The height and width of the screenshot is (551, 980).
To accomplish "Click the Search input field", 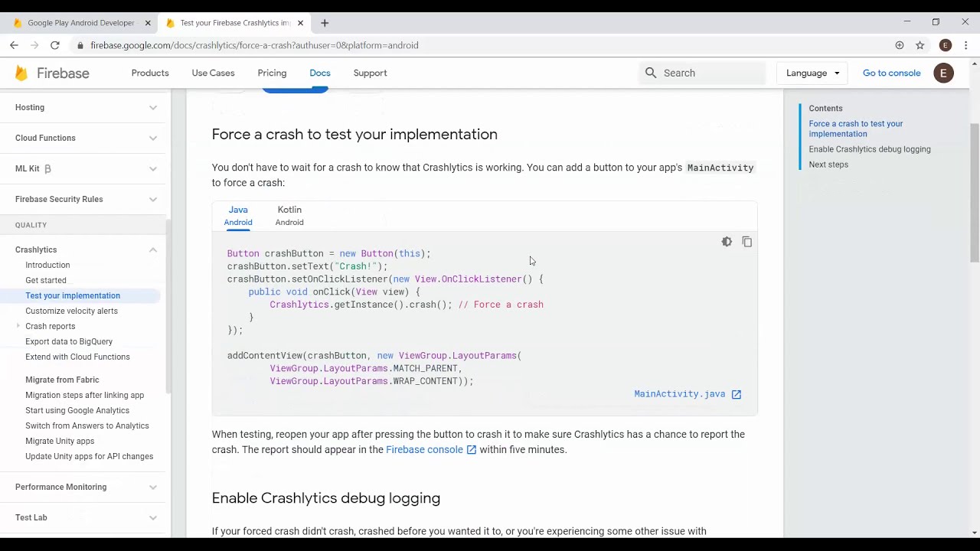I will [703, 73].
